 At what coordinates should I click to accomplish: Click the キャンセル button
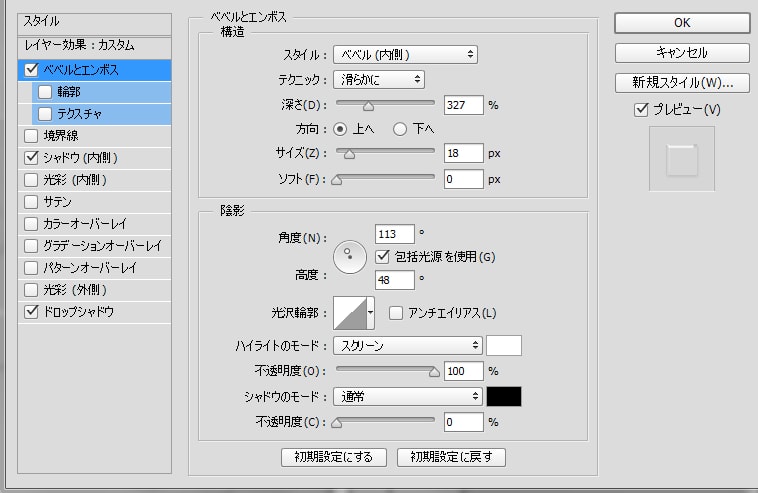point(682,53)
